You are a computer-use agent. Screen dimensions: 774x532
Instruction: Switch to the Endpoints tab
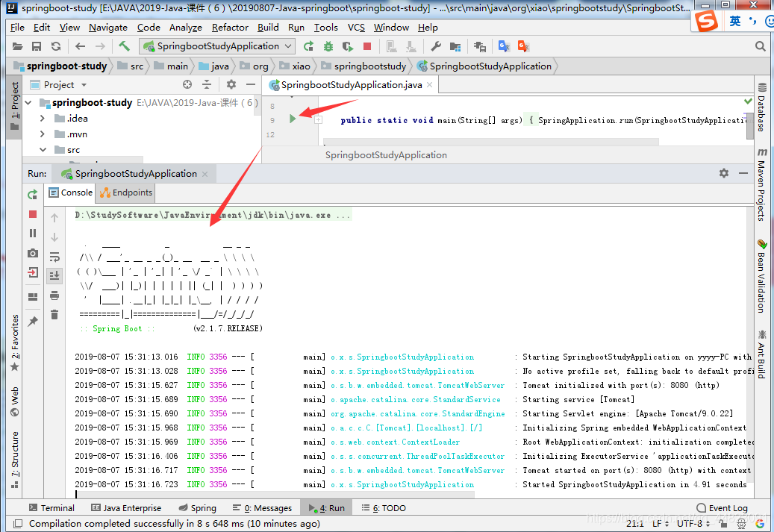126,193
